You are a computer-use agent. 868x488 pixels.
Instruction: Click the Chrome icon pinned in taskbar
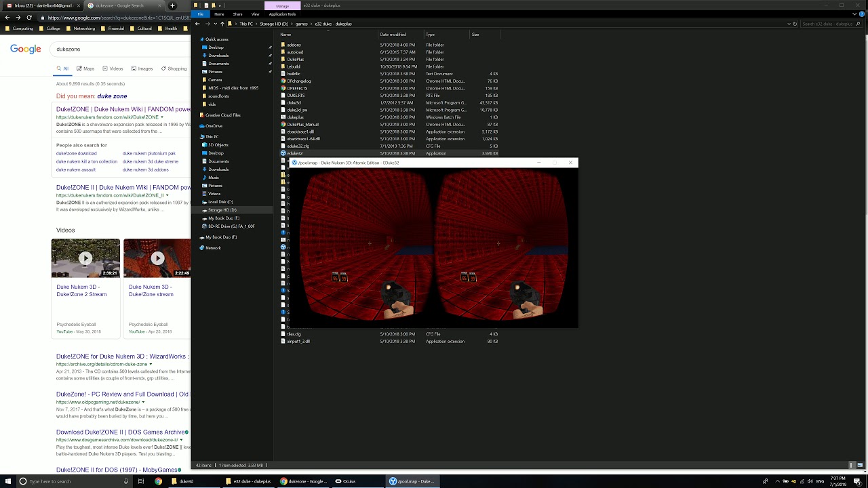158,481
